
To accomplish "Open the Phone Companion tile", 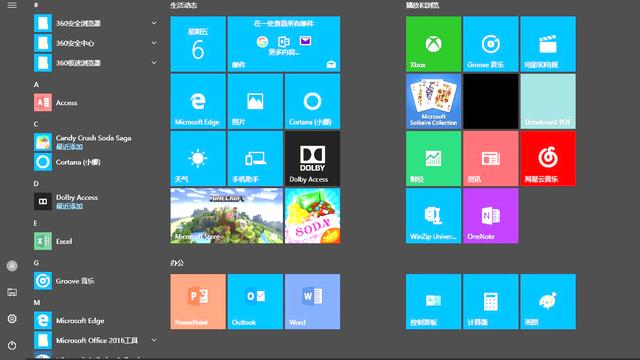I will point(255,158).
